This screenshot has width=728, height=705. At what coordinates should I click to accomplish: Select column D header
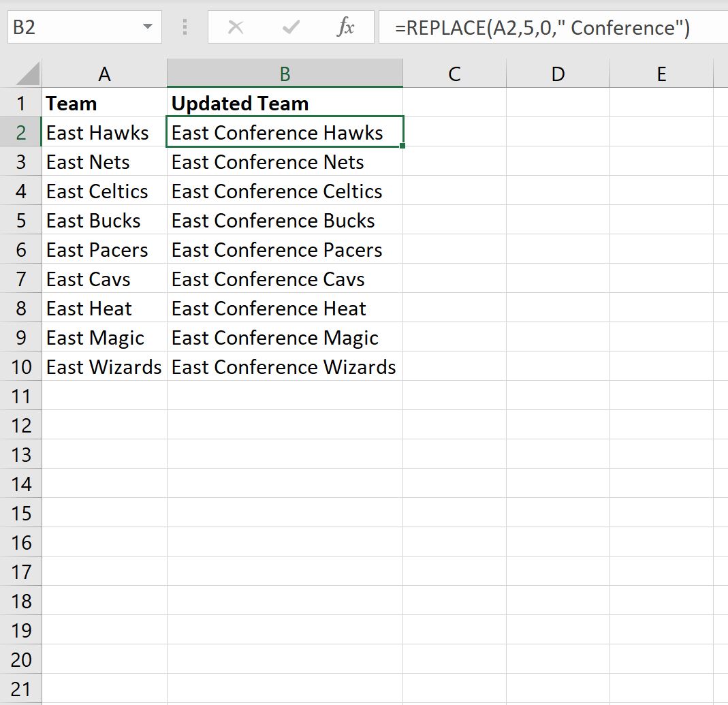tap(558, 74)
